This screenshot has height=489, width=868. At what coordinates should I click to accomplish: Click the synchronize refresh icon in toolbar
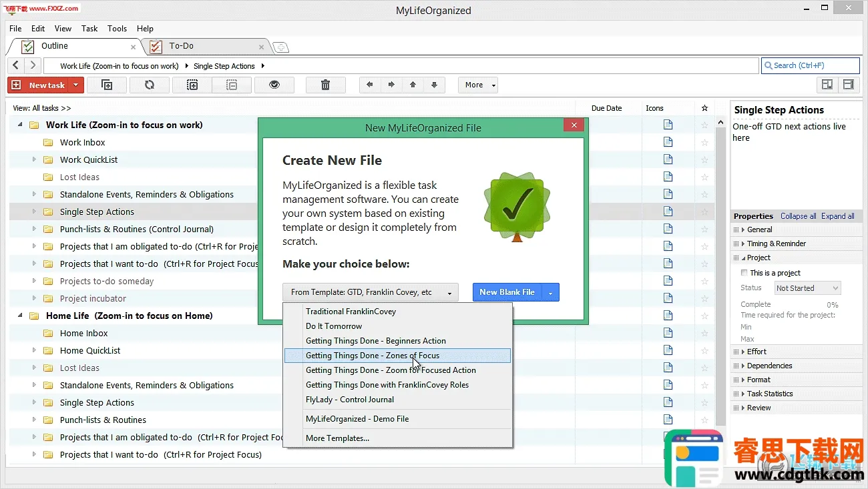(150, 85)
